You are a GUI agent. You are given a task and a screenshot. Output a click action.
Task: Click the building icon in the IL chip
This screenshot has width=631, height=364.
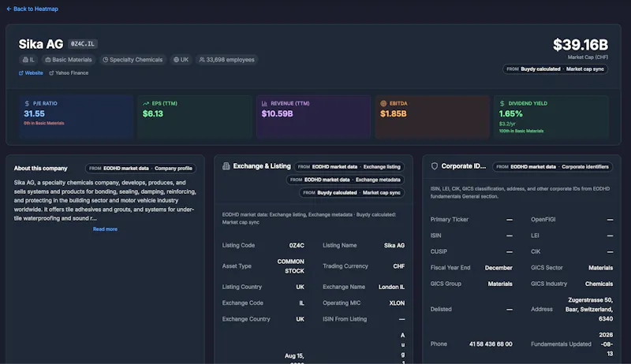pos(25,59)
